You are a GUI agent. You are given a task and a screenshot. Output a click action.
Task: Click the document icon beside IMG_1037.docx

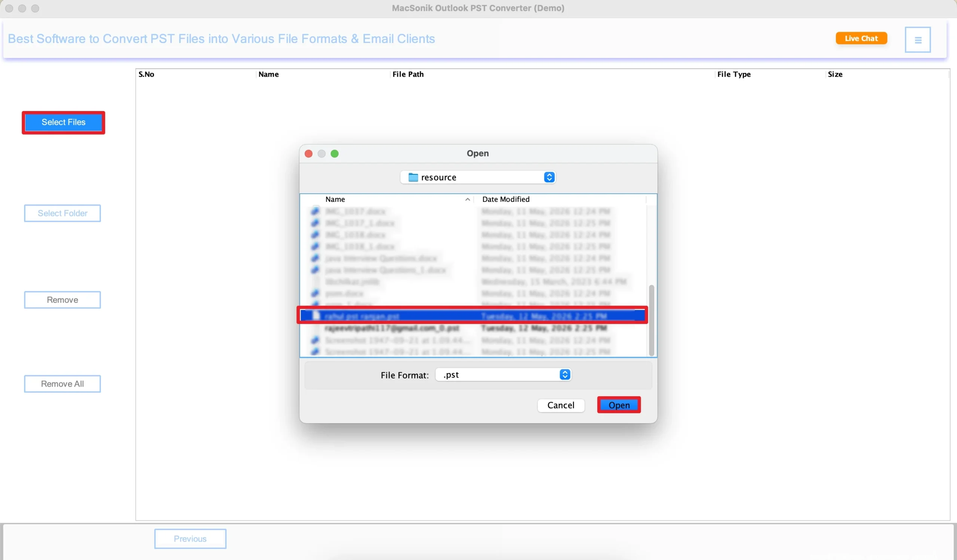click(x=315, y=211)
